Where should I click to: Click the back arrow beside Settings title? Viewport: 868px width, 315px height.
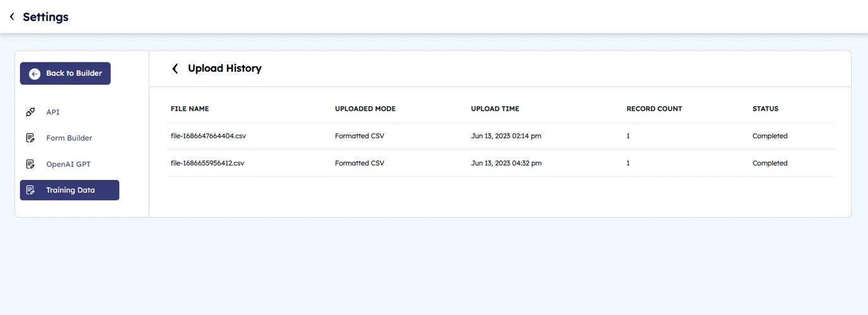click(12, 17)
